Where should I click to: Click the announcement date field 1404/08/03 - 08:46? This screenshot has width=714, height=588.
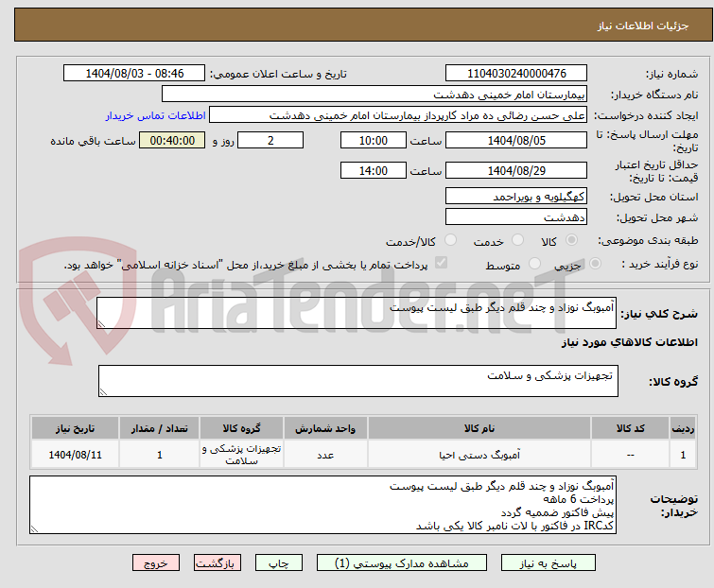click(x=134, y=74)
